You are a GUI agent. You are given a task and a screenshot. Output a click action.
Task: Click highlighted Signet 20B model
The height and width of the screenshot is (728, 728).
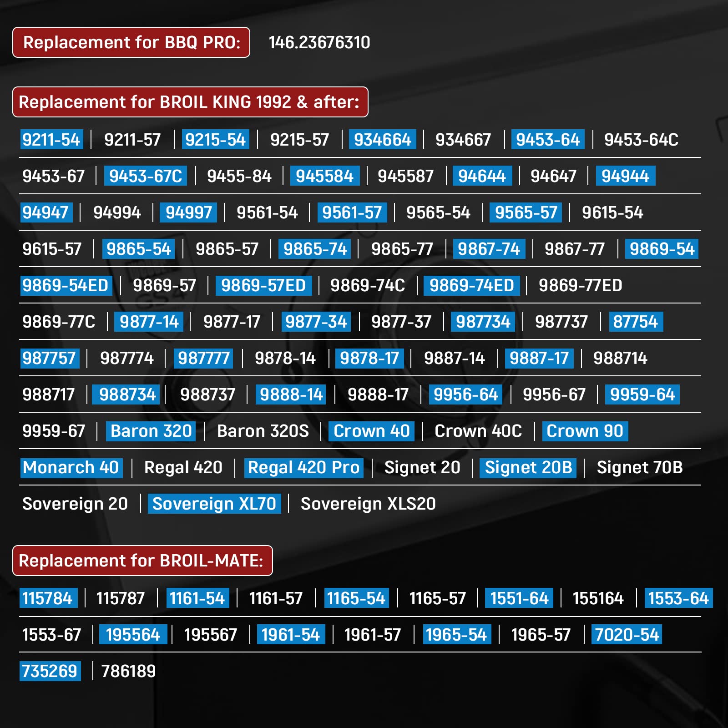tap(528, 467)
